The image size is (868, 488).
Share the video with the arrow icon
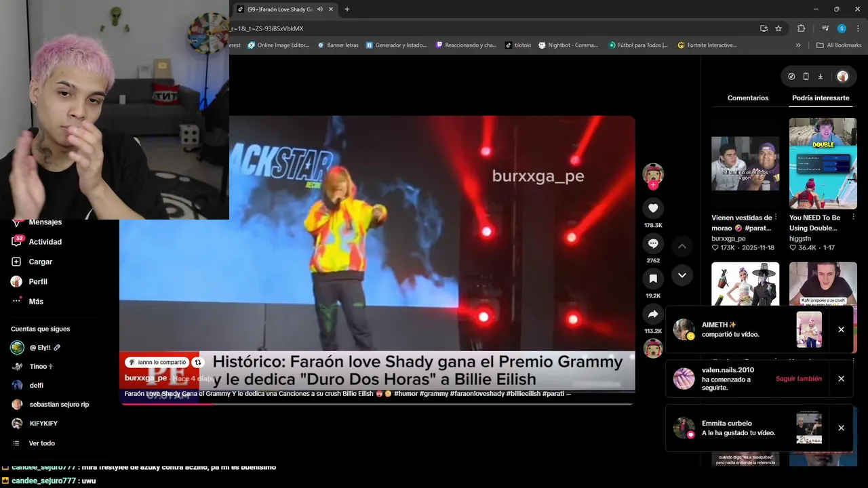653,314
